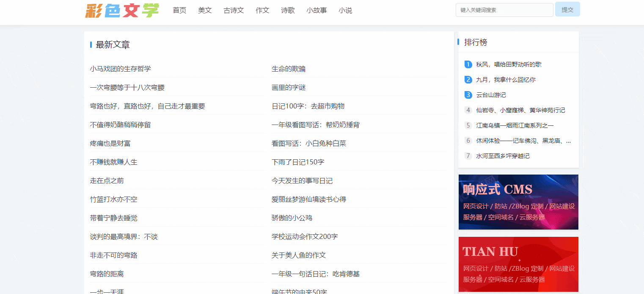The width and height of the screenshot is (644, 294).
Task: Click the 提交 search button
Action: pyautogui.click(x=567, y=9)
